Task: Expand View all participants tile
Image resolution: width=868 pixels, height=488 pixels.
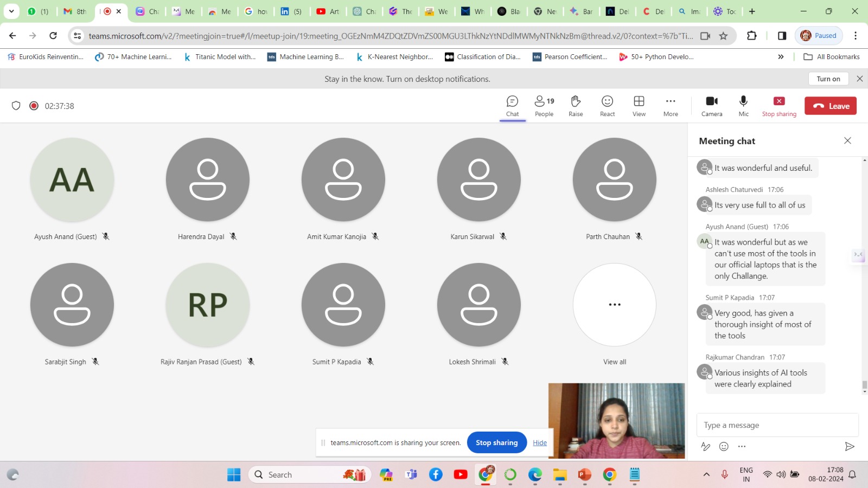Action: point(614,305)
